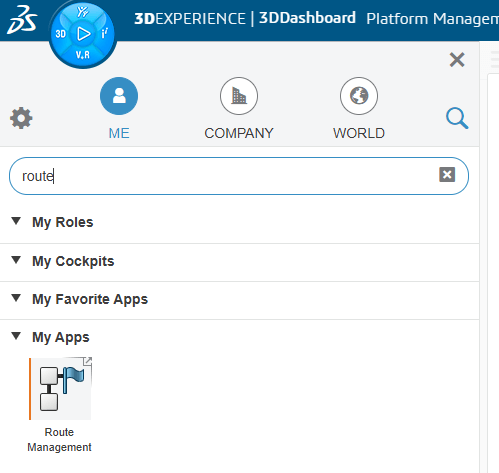Click the 3DS logo in header
The width and height of the screenshot is (499, 473).
pos(22,20)
